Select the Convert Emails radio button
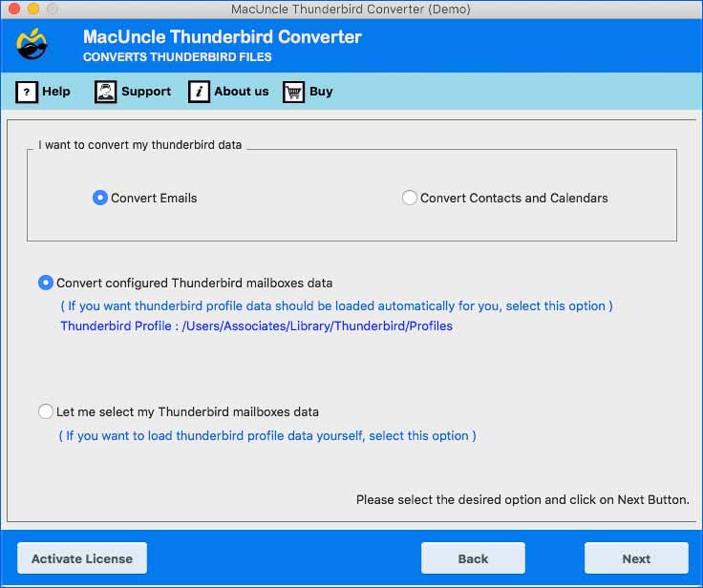Viewport: 703px width, 588px height. (100, 198)
